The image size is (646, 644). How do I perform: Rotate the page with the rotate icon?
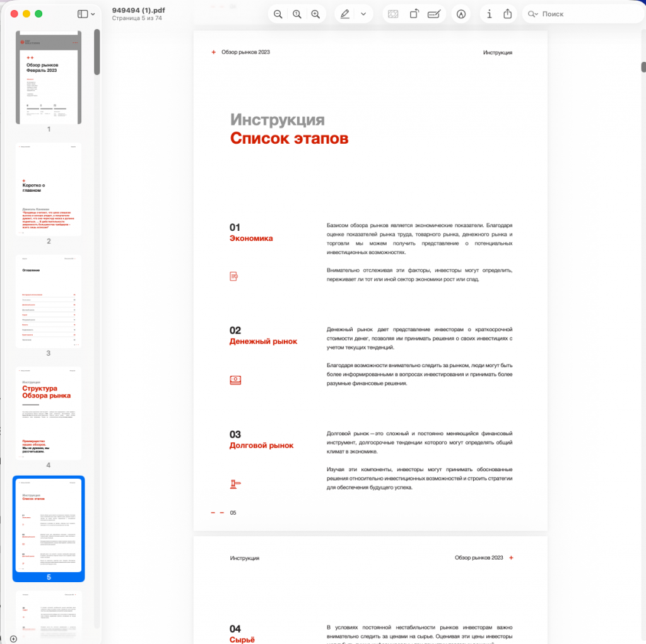click(x=414, y=14)
